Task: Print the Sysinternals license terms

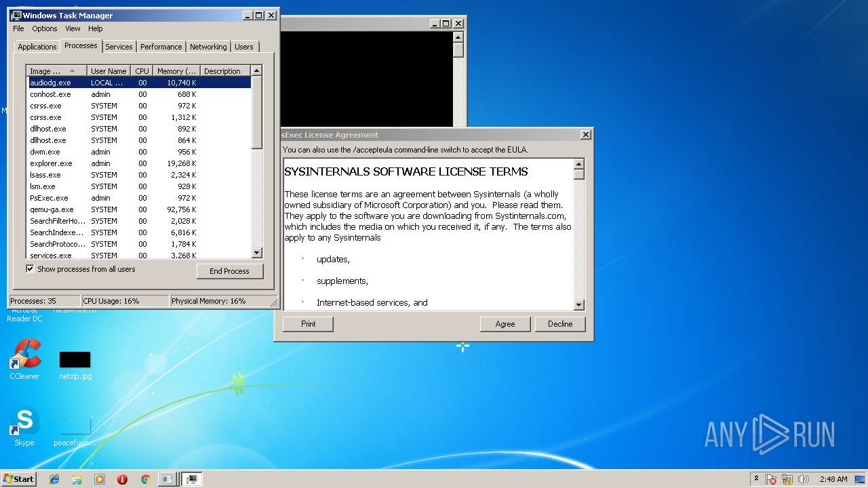Action: (309, 324)
